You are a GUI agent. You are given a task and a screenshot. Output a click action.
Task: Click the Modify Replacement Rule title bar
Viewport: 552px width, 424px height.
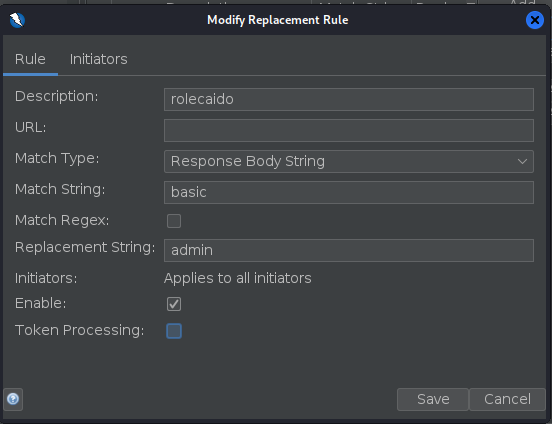277,20
